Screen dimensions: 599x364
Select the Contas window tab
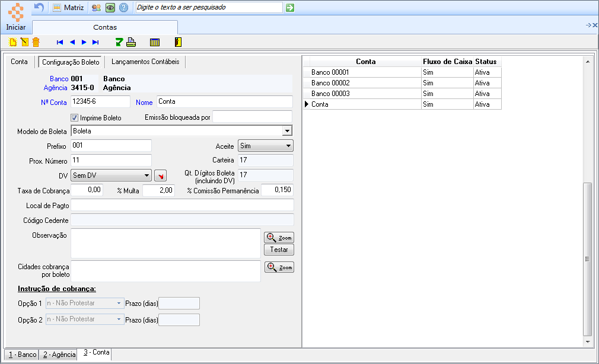(x=105, y=27)
